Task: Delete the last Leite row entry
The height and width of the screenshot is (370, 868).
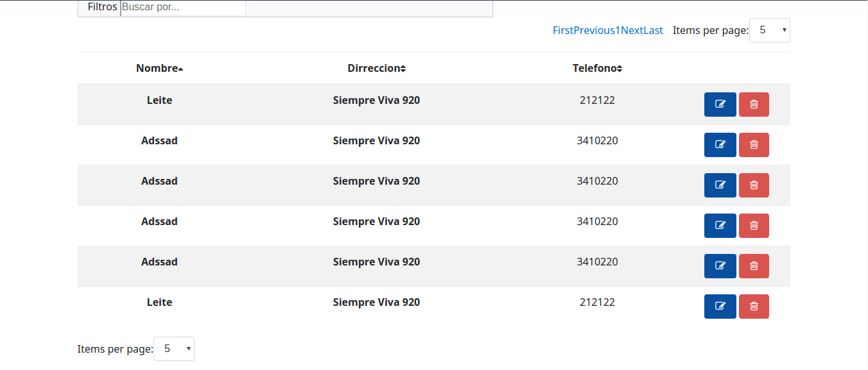Action: (754, 307)
